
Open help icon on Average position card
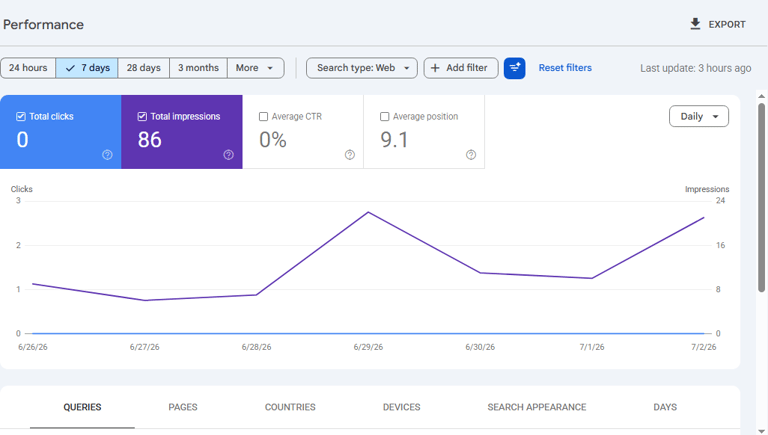point(471,155)
